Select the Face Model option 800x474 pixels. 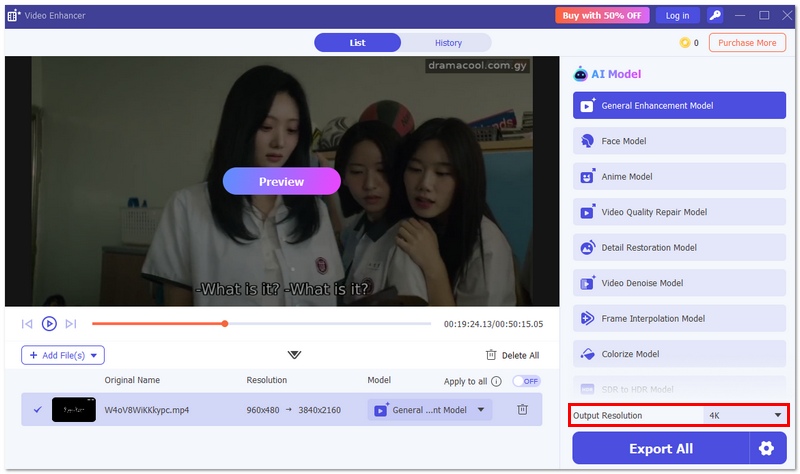pyautogui.click(x=679, y=141)
